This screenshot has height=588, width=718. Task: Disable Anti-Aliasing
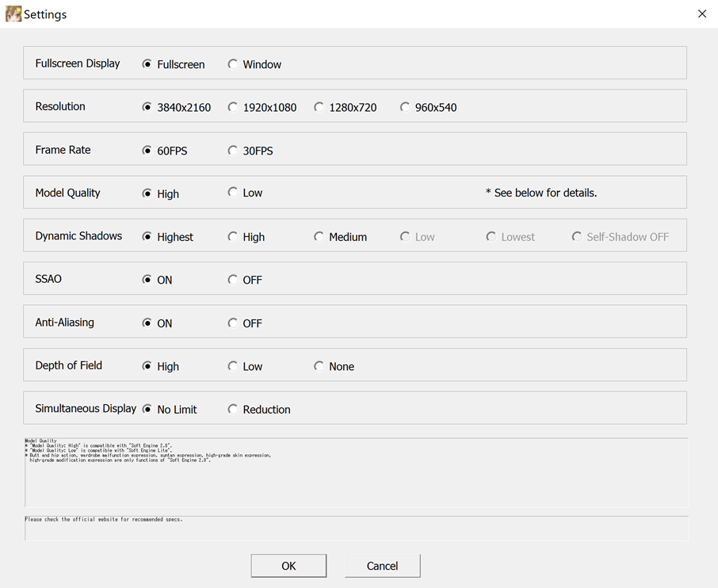pos(233,323)
